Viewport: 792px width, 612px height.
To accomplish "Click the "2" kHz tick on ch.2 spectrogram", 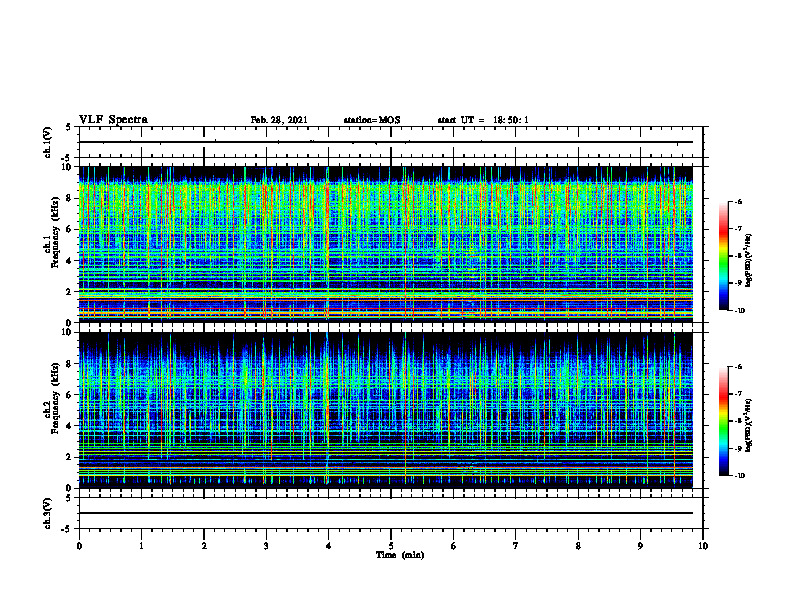I will (x=70, y=457).
